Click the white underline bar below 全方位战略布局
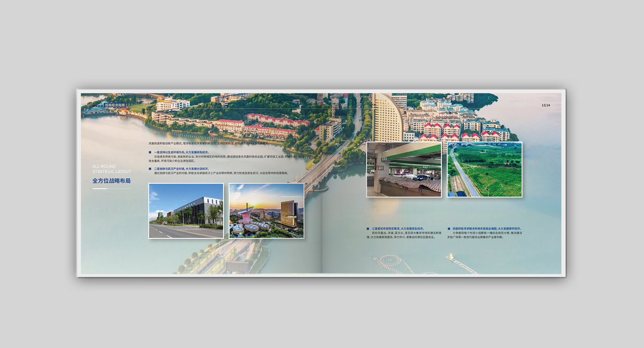The image size is (644, 348). click(x=100, y=189)
